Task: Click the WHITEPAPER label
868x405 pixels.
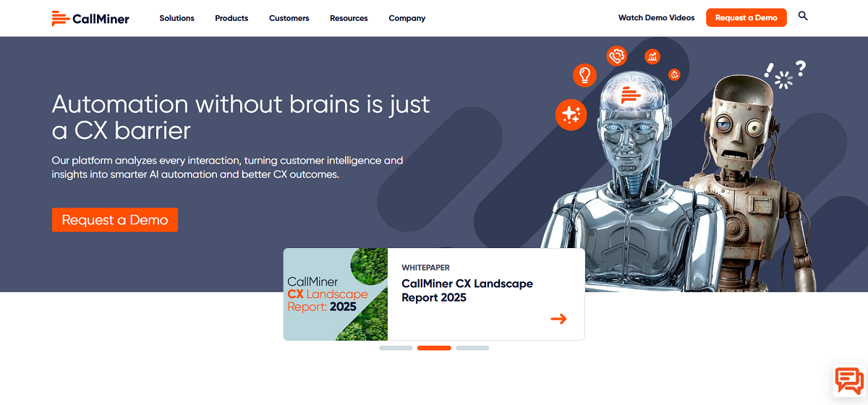Action: tap(426, 268)
